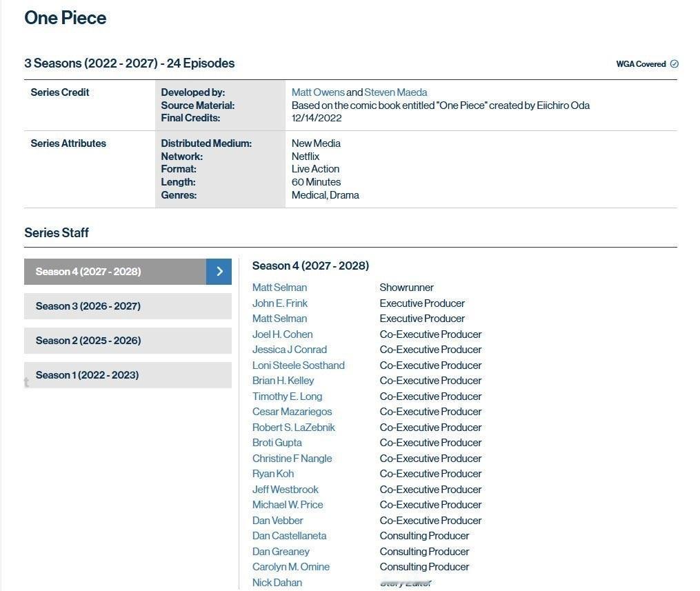The image size is (700, 591).
Task: Go to Robert S. LaZebnik's page
Action: coord(293,427)
